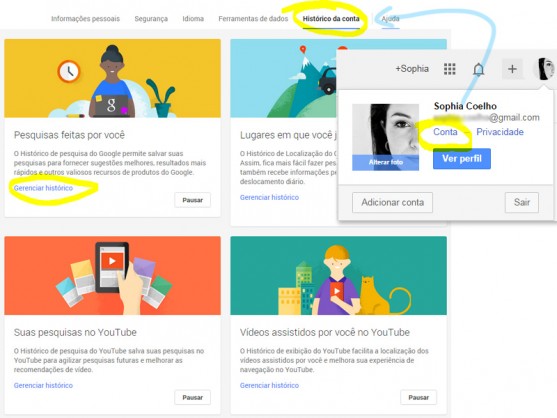557x418 pixels.
Task: Switch to Segurança tab
Action: [x=151, y=18]
